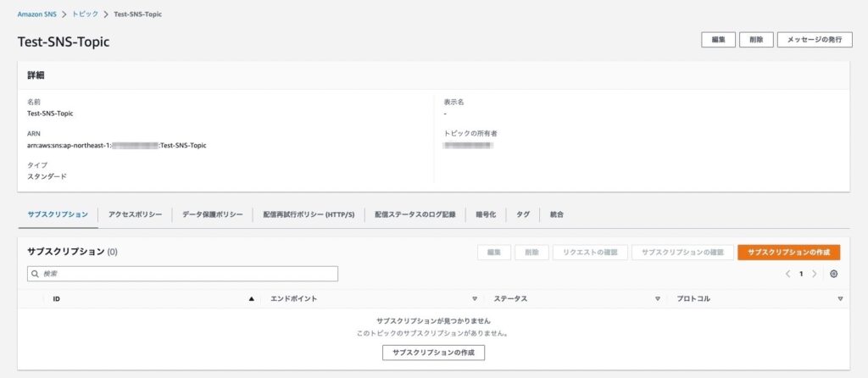Open the アクセスポリシー tab
This screenshot has height=378, width=868.
point(135,214)
